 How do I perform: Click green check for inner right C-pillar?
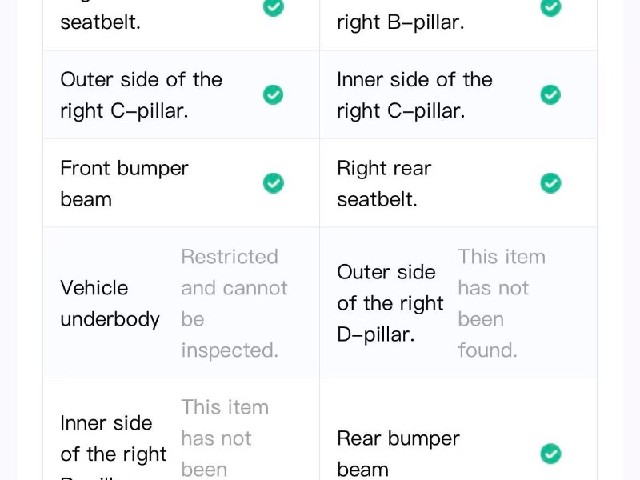point(551,95)
